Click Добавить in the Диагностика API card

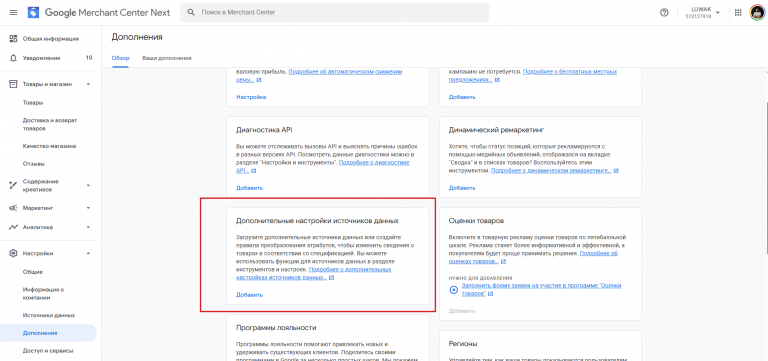click(x=249, y=188)
